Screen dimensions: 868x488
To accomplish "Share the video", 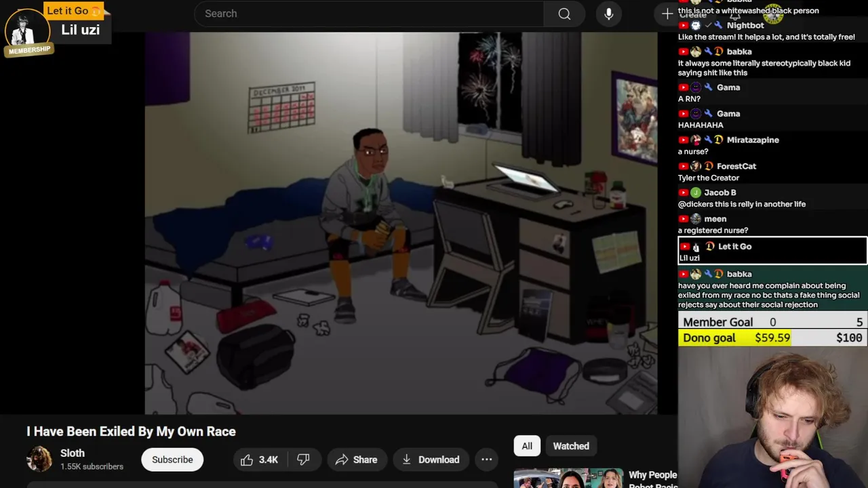I will click(x=356, y=460).
